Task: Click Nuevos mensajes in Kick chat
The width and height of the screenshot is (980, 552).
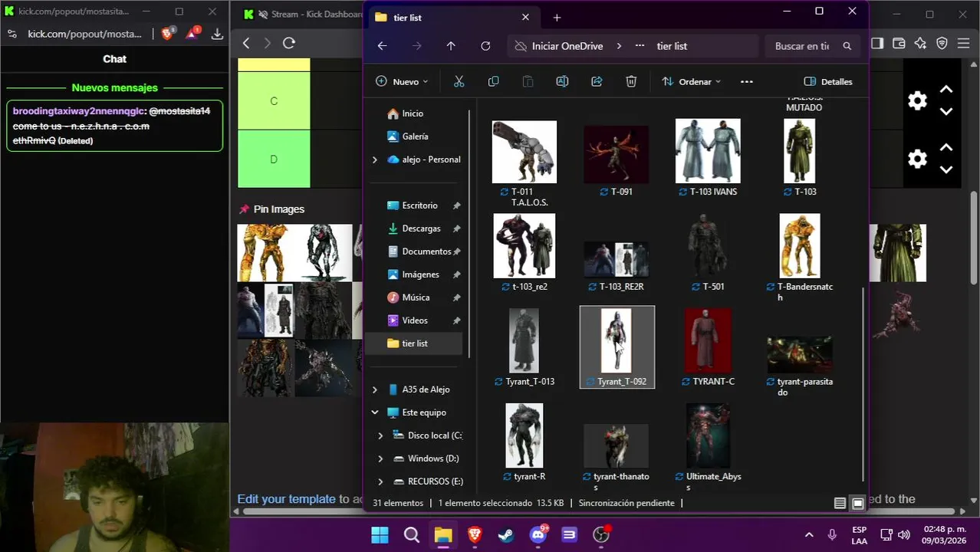Action: [114, 88]
